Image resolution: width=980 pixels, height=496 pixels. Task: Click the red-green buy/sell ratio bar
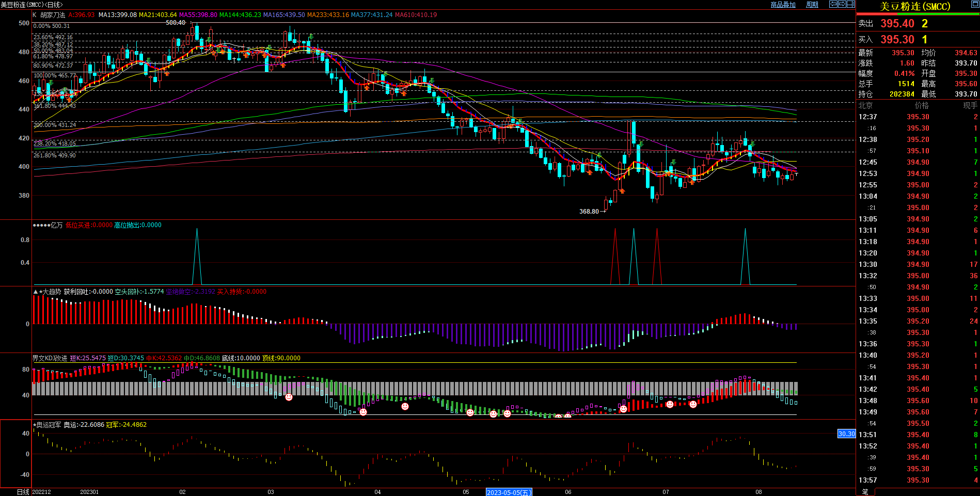click(918, 14)
